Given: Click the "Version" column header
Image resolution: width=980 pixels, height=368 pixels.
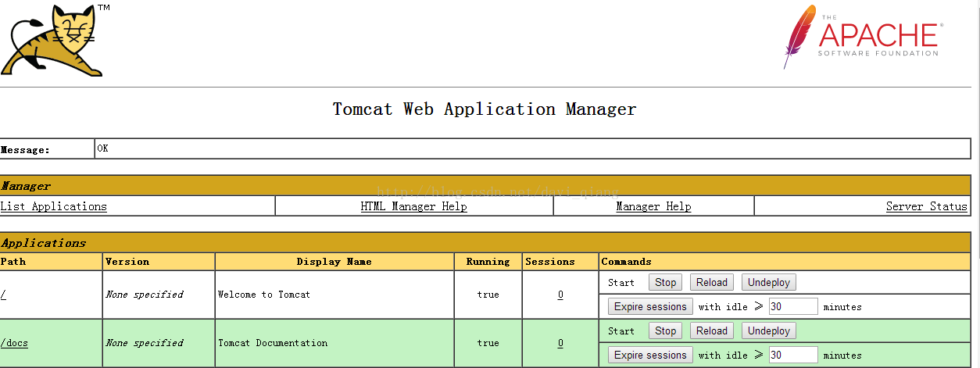Looking at the screenshot, I should [x=127, y=262].
